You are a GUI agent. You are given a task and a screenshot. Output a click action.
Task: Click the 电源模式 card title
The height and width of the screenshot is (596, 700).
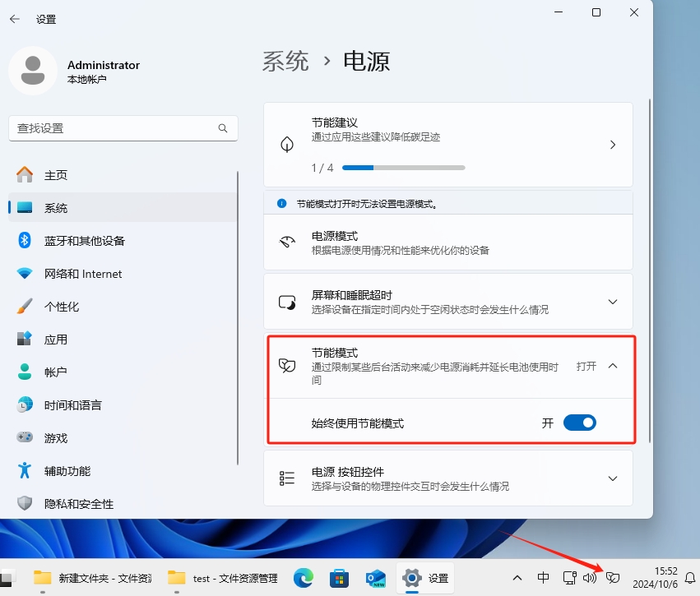pos(335,236)
